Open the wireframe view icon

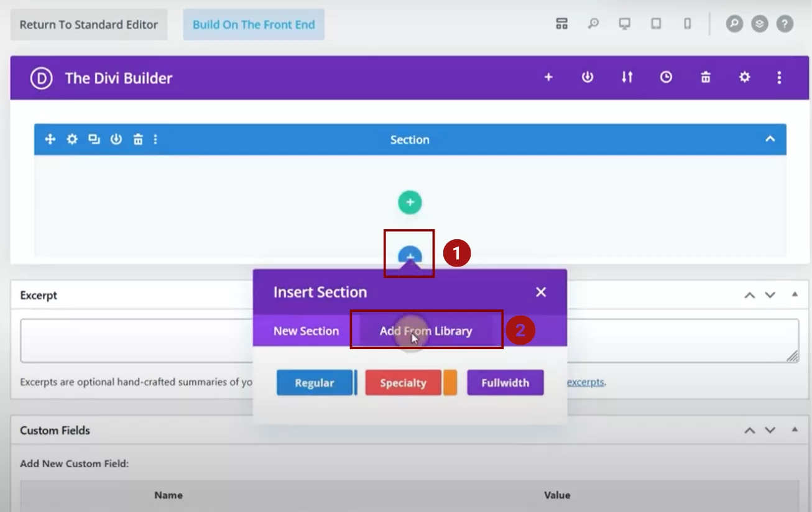pos(562,24)
